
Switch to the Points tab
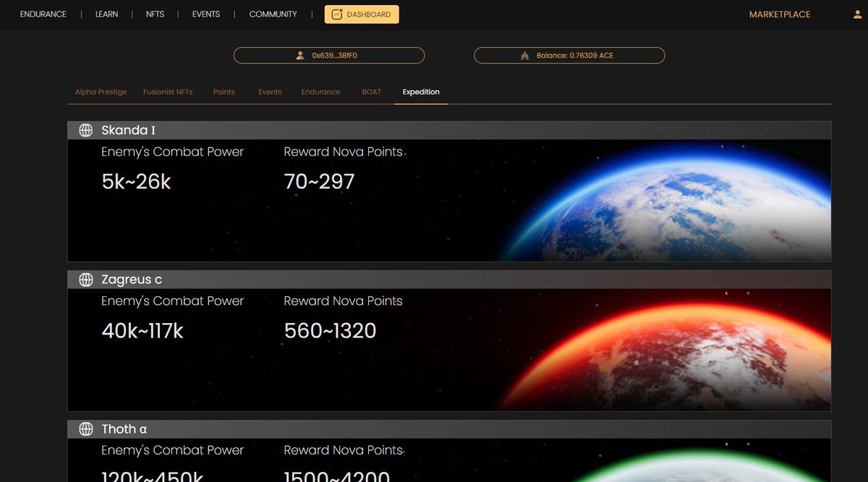tap(224, 92)
